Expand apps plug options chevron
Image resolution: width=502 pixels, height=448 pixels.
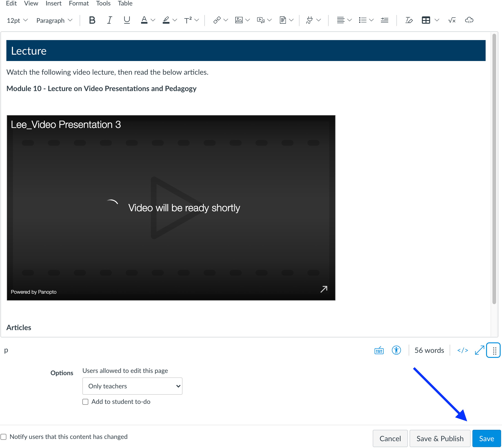click(x=318, y=20)
